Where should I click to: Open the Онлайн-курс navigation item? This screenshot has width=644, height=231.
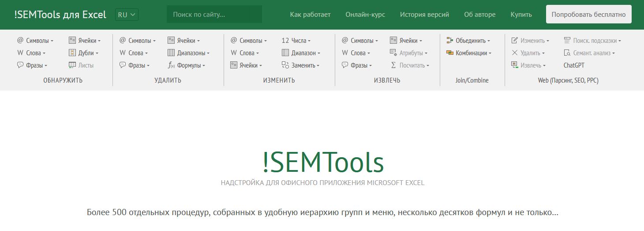365,15
